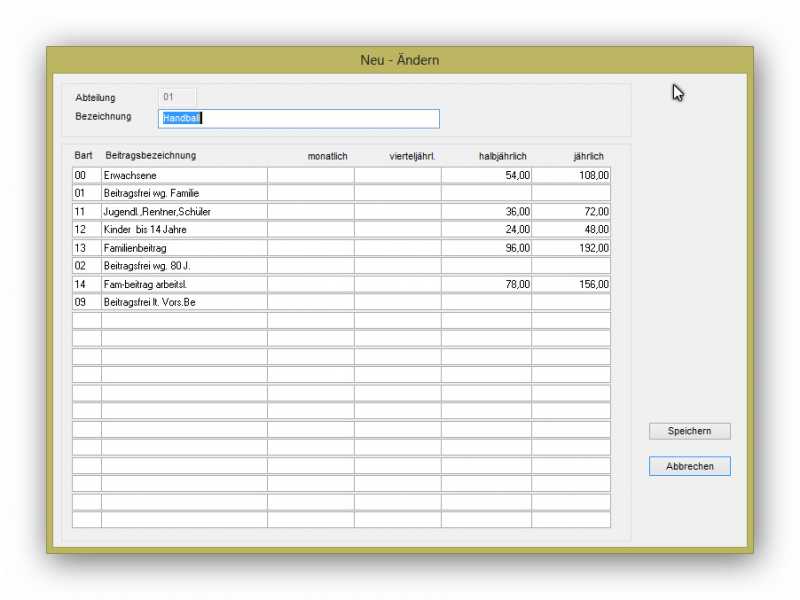
Task: Select the vierteljährl. cell for Familienbeitrag
Action: (397, 248)
